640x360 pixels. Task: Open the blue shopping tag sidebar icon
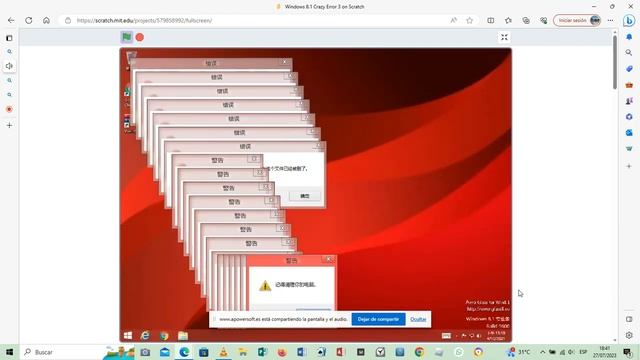(x=629, y=69)
